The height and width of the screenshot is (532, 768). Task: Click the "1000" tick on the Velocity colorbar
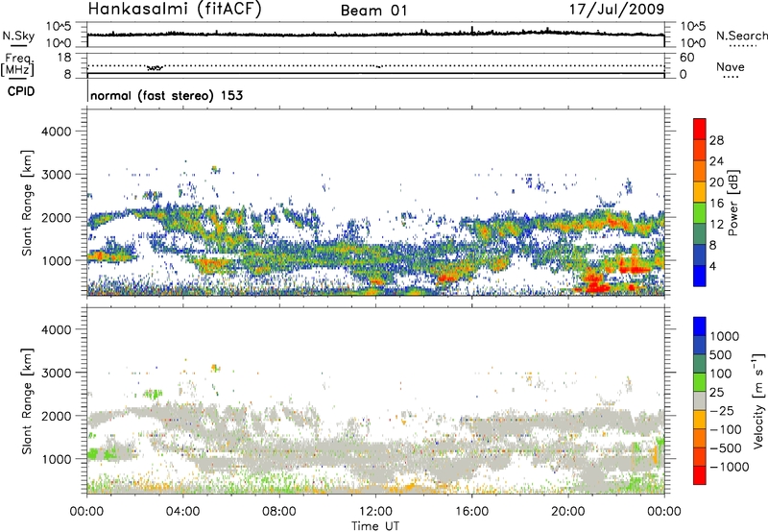[x=725, y=336]
